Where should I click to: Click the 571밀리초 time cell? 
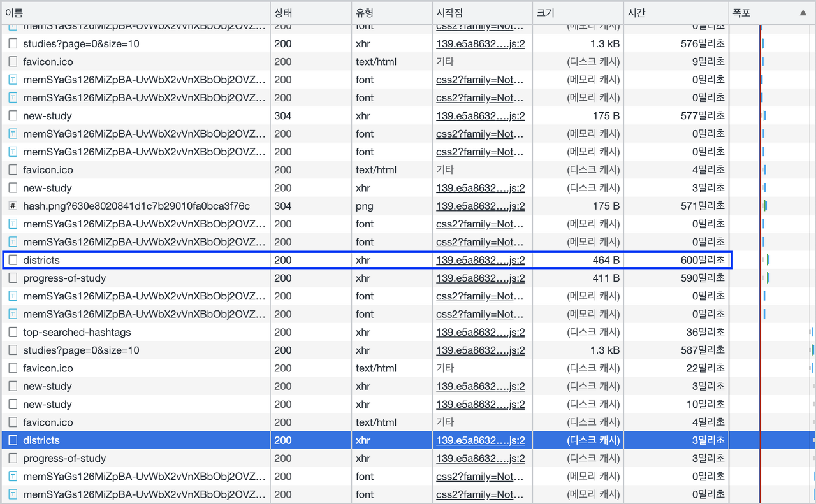[676, 206]
